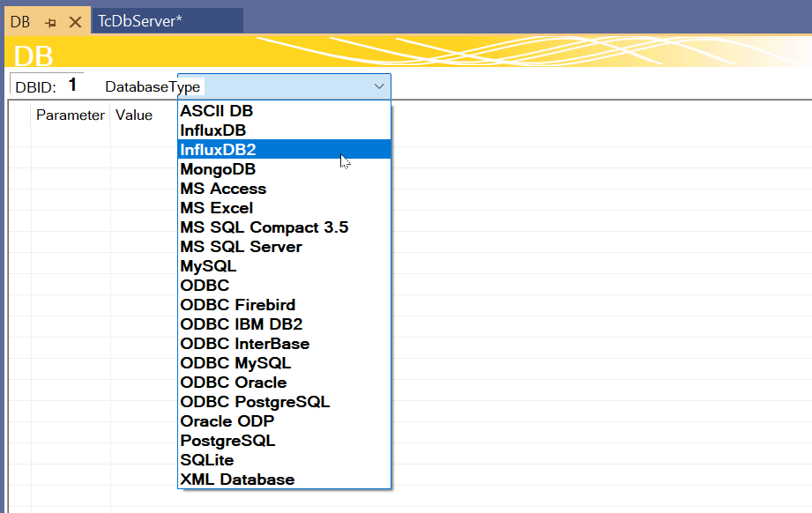The height and width of the screenshot is (513, 812).
Task: Select the DB tab
Action: [x=20, y=22]
